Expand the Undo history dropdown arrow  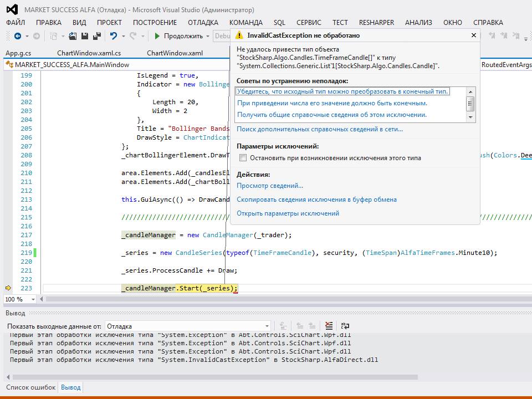tap(122, 36)
